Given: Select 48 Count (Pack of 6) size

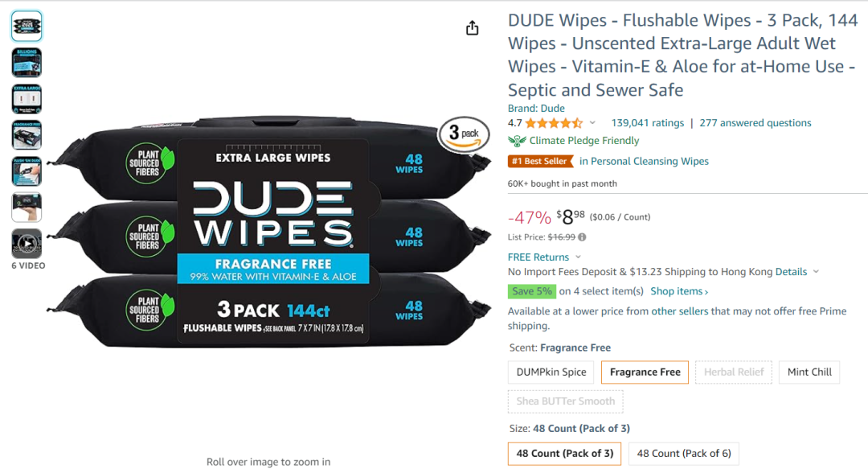Looking at the screenshot, I should point(684,454).
